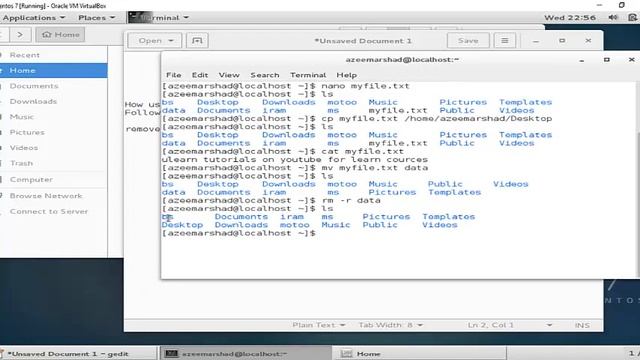Open the Terminal app menu in top panel
This screenshot has height=360, width=640.
159,18
